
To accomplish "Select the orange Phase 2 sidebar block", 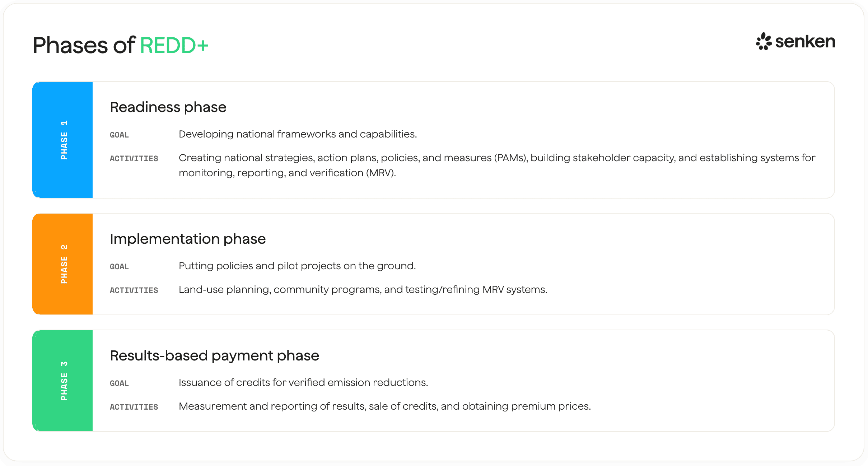I will click(x=62, y=264).
